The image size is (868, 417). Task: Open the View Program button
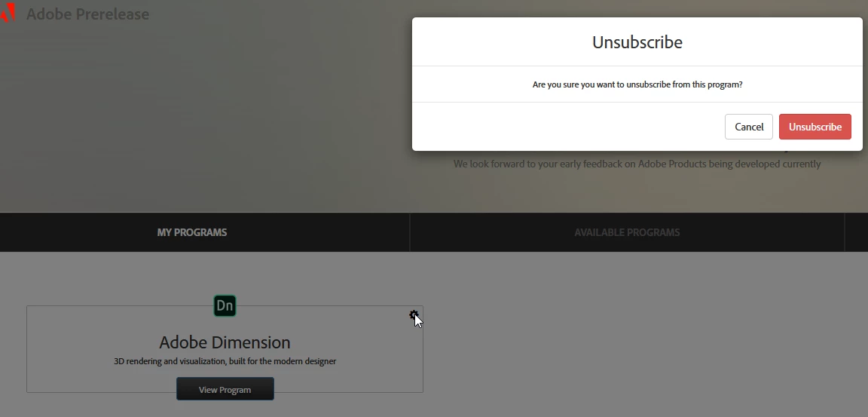225,389
